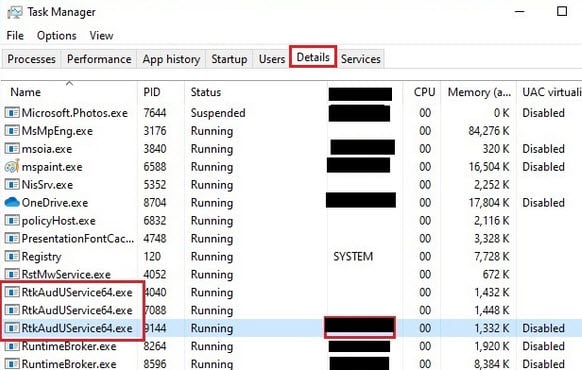The width and height of the screenshot is (582, 370).
Task: Click the Task Manager title bar icon
Action: (15, 12)
